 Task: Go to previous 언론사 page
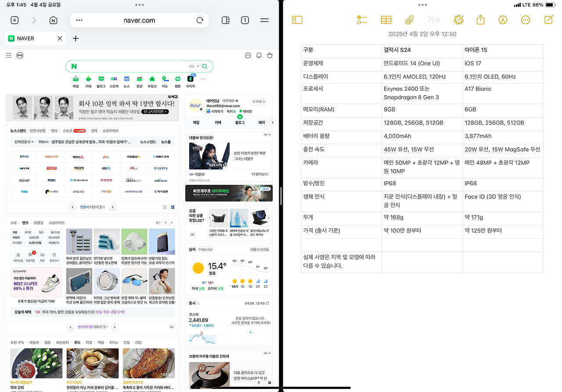click(x=73, y=207)
